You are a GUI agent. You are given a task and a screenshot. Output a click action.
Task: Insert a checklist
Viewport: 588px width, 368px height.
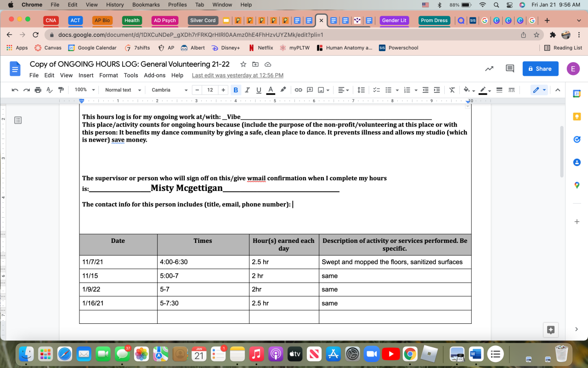(377, 90)
